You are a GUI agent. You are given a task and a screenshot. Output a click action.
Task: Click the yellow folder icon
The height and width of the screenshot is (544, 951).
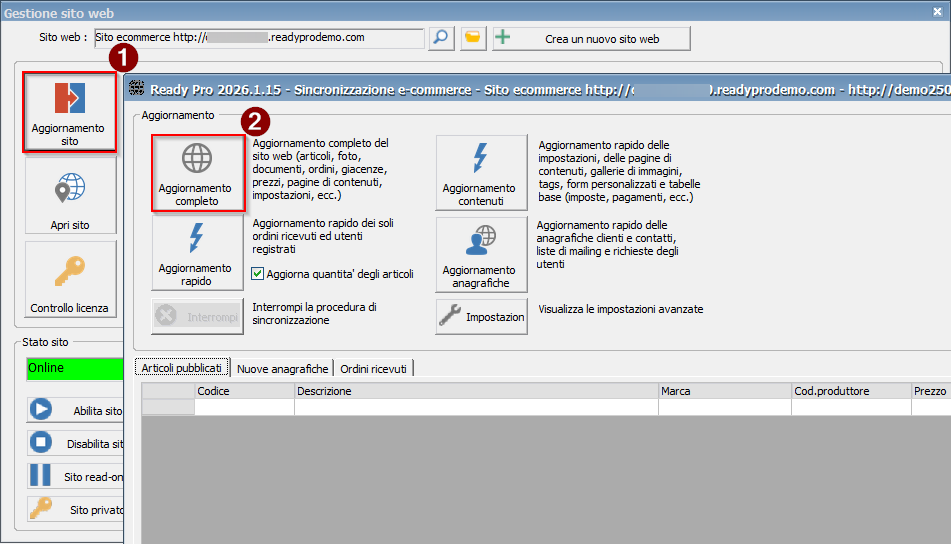click(x=473, y=38)
